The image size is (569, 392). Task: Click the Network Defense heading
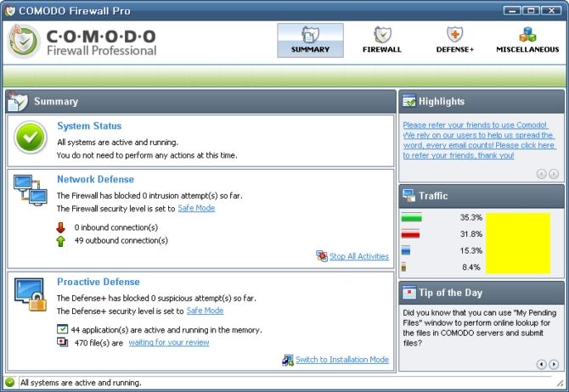[95, 179]
